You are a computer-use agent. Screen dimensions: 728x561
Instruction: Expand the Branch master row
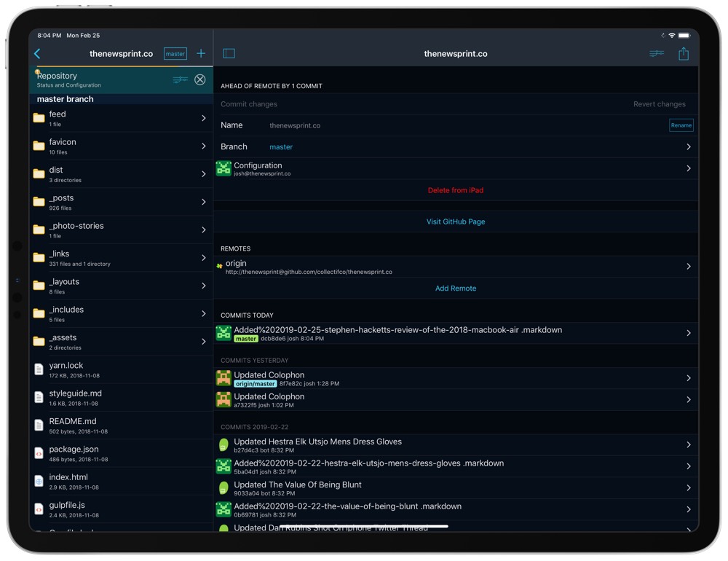click(x=456, y=147)
